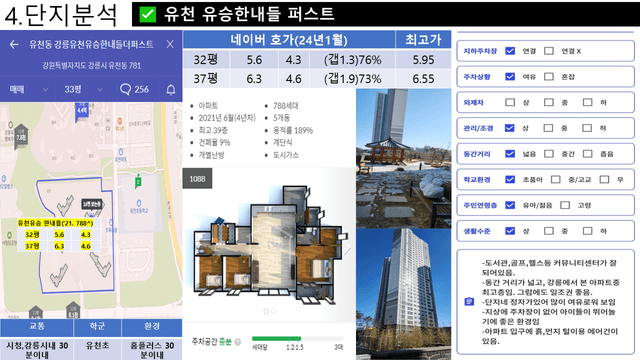The height and width of the screenshot is (360, 640).
Task: Check 외제차 상 checkbox
Action: (x=510, y=102)
